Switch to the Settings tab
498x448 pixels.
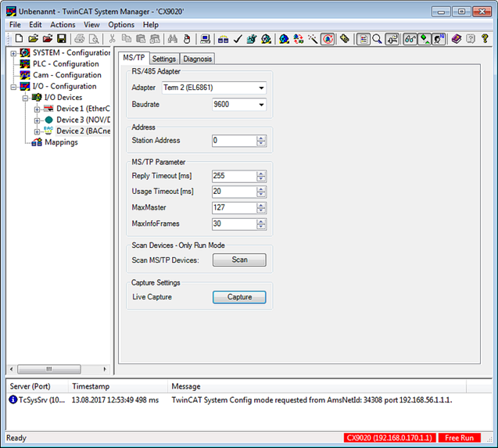click(164, 59)
